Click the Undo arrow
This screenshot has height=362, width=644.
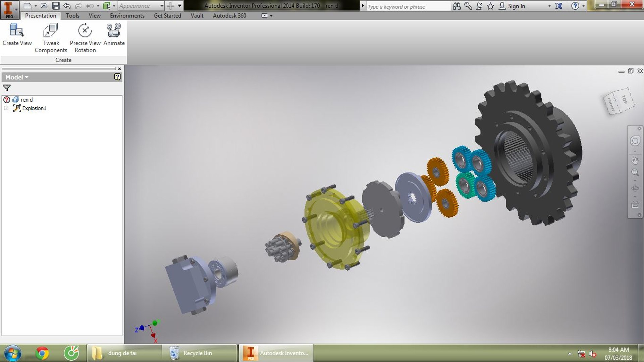pos(67,6)
